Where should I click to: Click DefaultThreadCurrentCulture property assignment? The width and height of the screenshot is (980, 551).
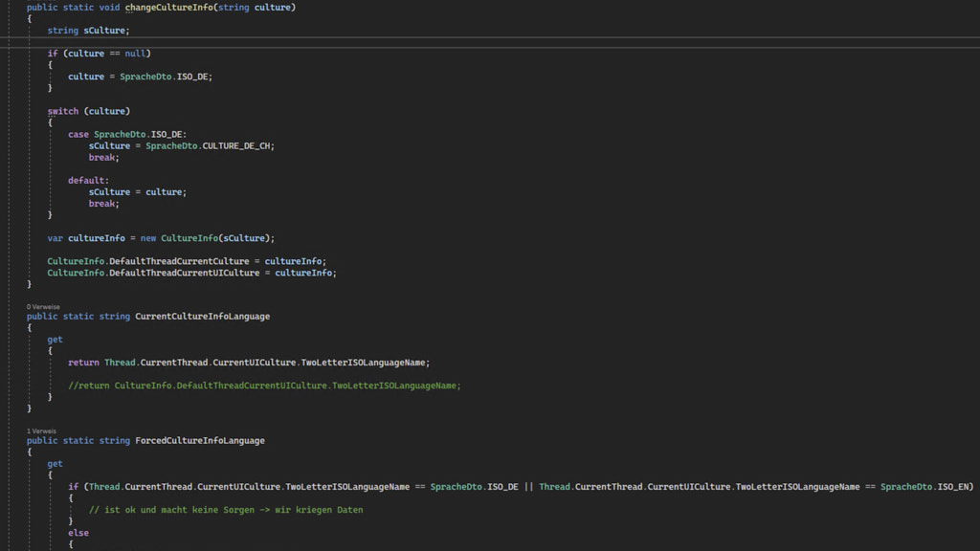pyautogui.click(x=179, y=261)
